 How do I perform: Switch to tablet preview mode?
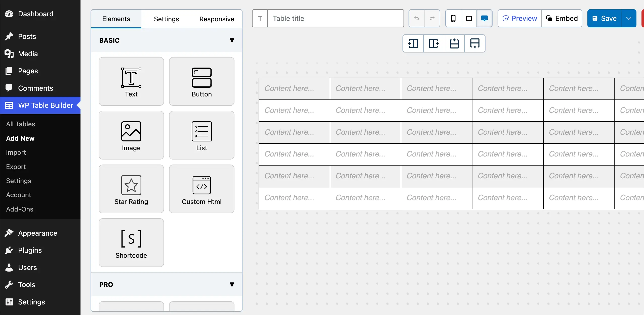[x=469, y=18]
